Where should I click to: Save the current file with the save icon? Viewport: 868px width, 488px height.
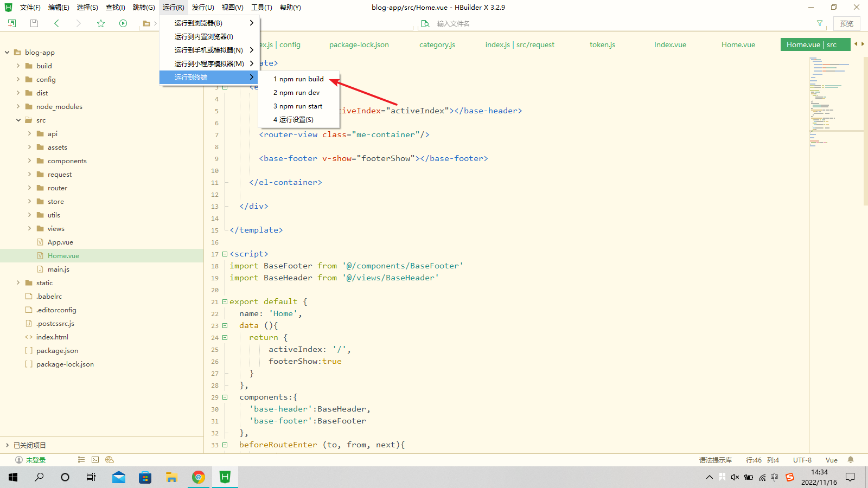pos(34,23)
